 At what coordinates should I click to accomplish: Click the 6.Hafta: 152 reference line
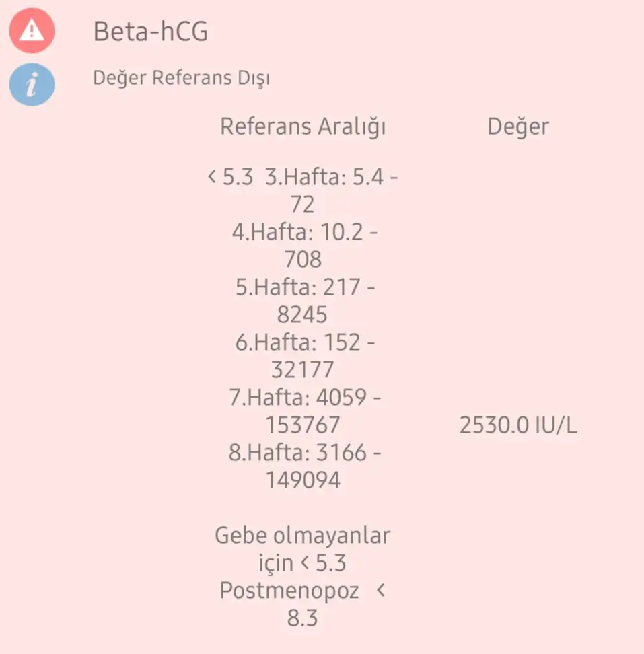(x=306, y=342)
